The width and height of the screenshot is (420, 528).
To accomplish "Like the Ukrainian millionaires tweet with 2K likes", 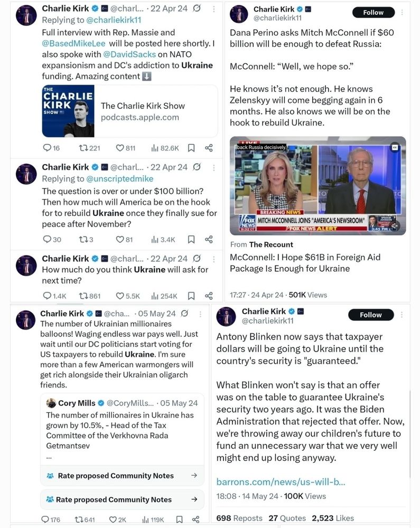I will pos(117,520).
